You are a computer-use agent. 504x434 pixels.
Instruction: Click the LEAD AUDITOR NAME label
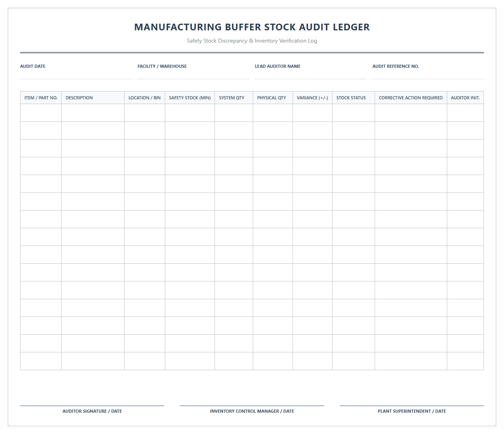[278, 66]
